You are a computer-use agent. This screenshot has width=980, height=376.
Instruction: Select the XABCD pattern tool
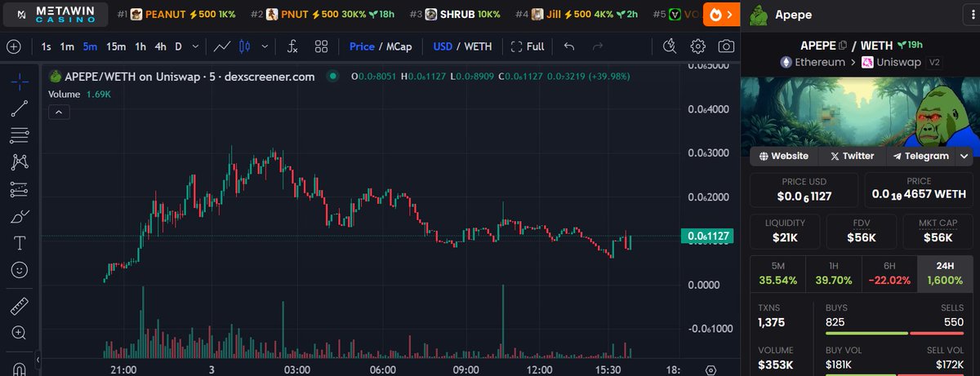[x=20, y=162]
